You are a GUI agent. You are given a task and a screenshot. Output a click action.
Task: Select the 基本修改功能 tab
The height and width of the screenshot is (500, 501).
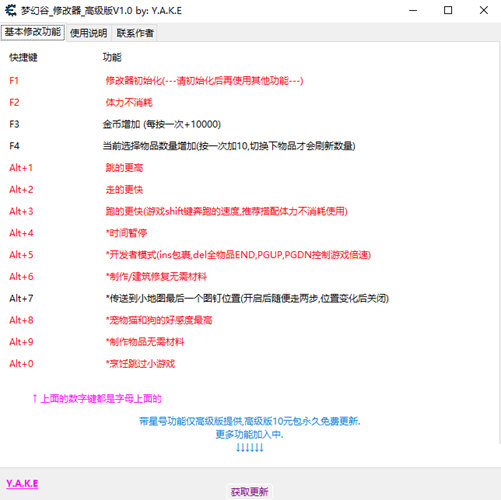[x=33, y=32]
